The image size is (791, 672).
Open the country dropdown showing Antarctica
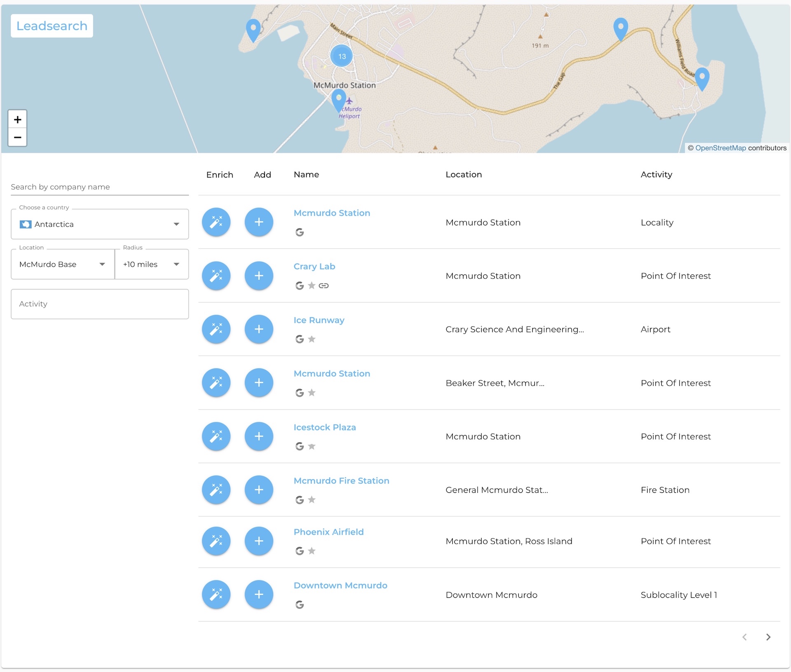100,224
